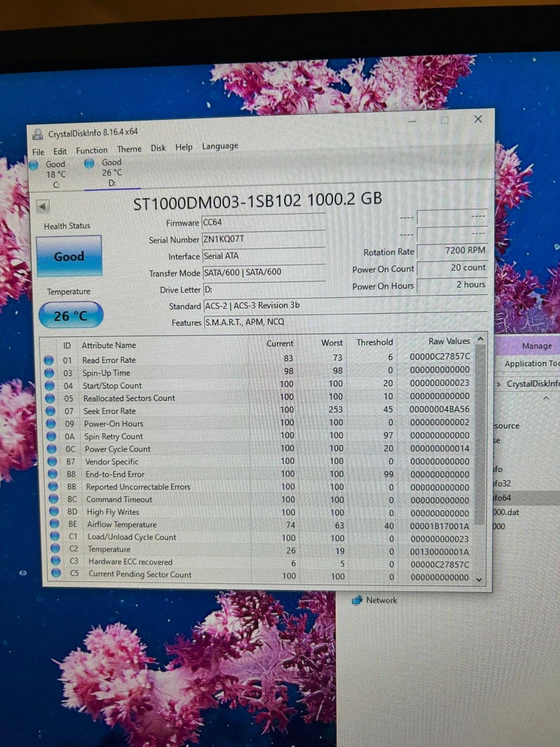Screen dimensions: 560x747
Task: Select the Seek Error Rate attribute name
Action: (x=109, y=411)
